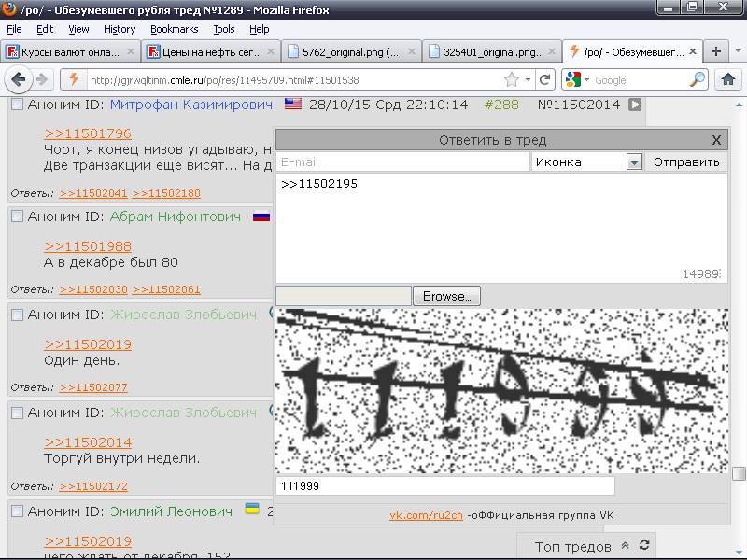Open the list-all-tabs dropdown arrow

pyautogui.click(x=738, y=50)
